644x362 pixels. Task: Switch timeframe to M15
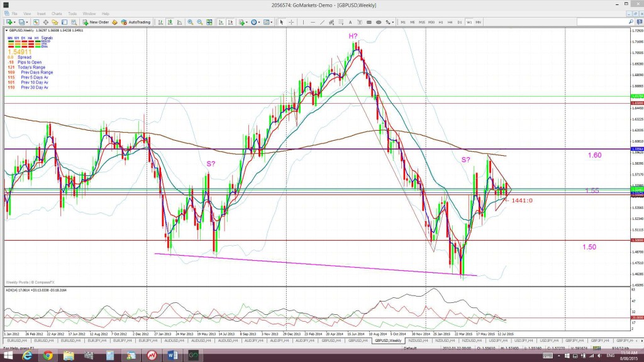click(x=422, y=22)
